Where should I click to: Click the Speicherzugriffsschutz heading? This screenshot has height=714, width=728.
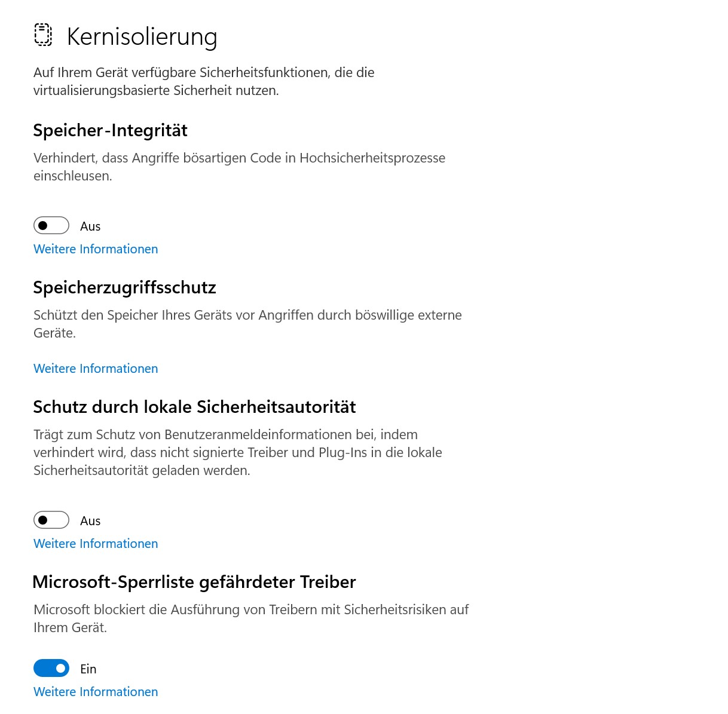[125, 287]
